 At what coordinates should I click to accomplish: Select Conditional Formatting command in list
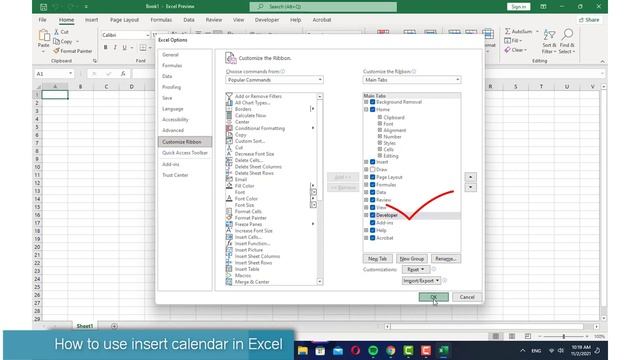click(x=260, y=128)
